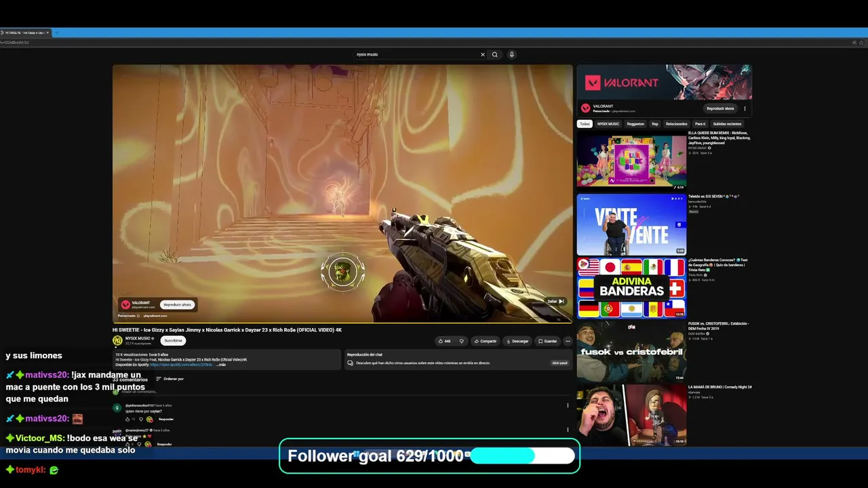Skip the ad with Saltar button
Viewport: 868px width, 488px height.
pos(555,301)
